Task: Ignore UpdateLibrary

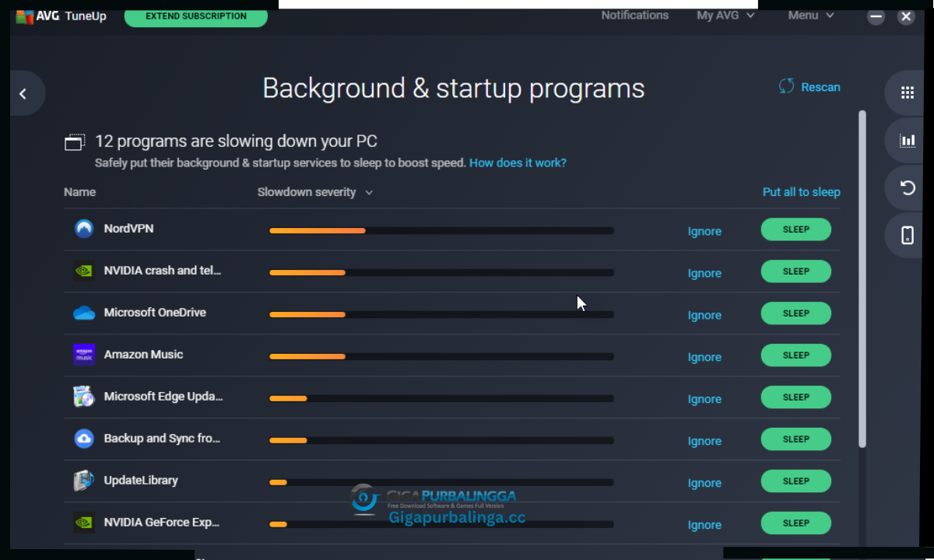Action: pos(704,483)
